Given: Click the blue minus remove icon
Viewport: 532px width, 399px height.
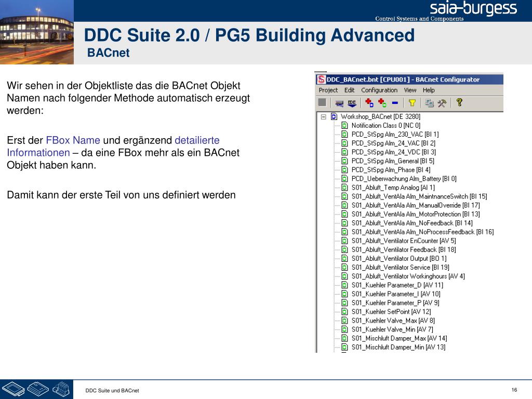Looking at the screenshot, I should point(395,103).
